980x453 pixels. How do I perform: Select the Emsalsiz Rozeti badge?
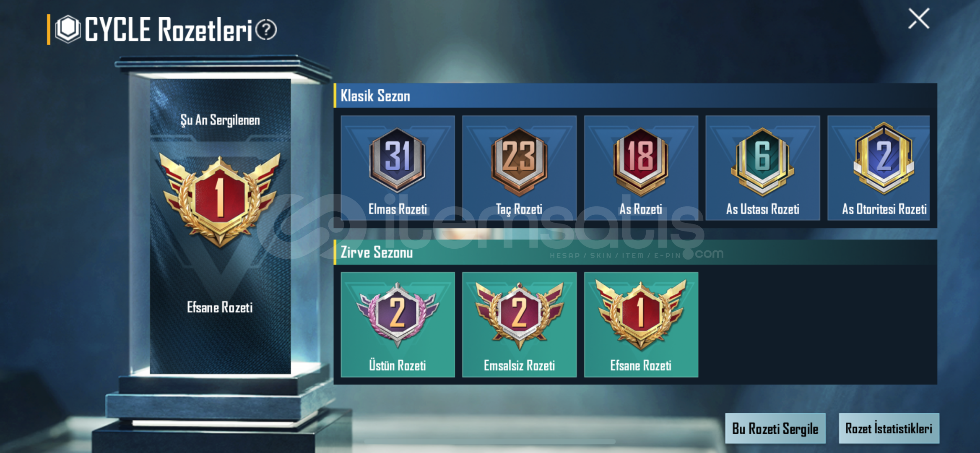tap(519, 325)
